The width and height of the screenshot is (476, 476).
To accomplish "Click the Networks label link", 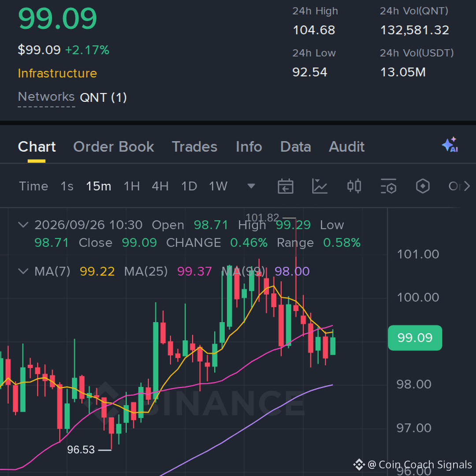I will [x=46, y=97].
